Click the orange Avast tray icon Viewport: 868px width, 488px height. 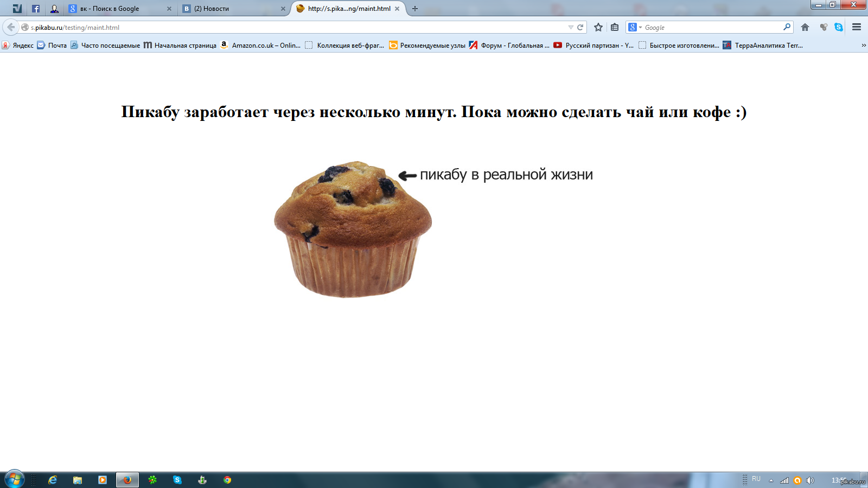[x=797, y=480]
